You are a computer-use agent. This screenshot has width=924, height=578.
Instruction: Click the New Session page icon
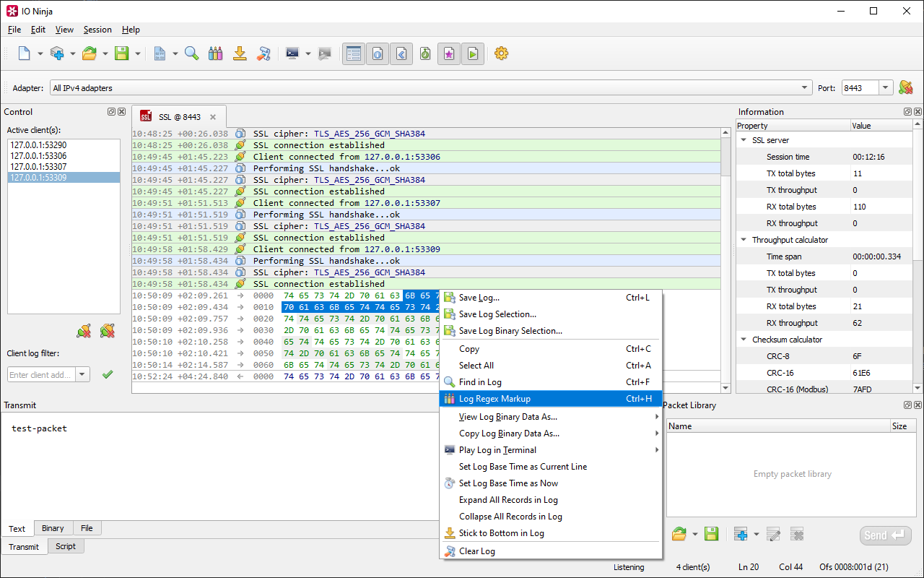25,53
